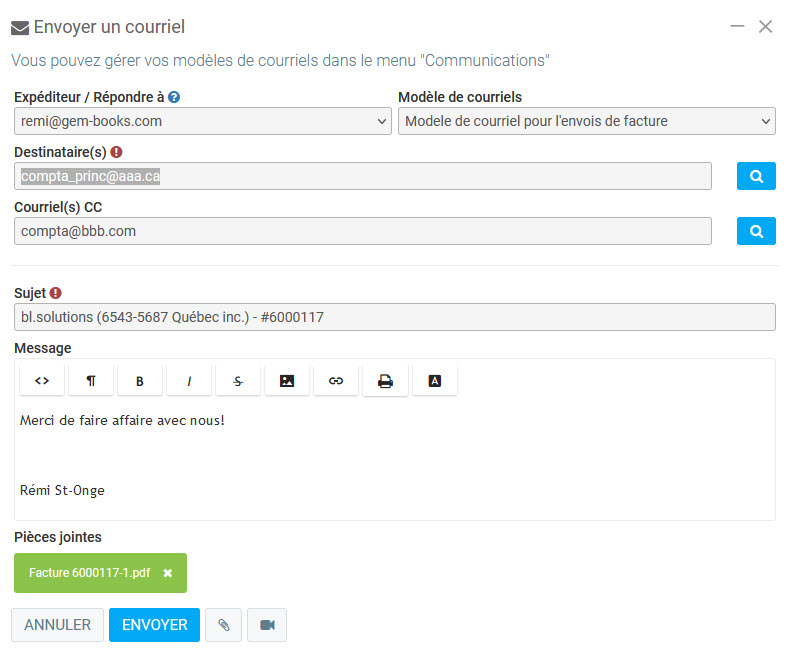Click into the Sujet input field

pyautogui.click(x=394, y=317)
